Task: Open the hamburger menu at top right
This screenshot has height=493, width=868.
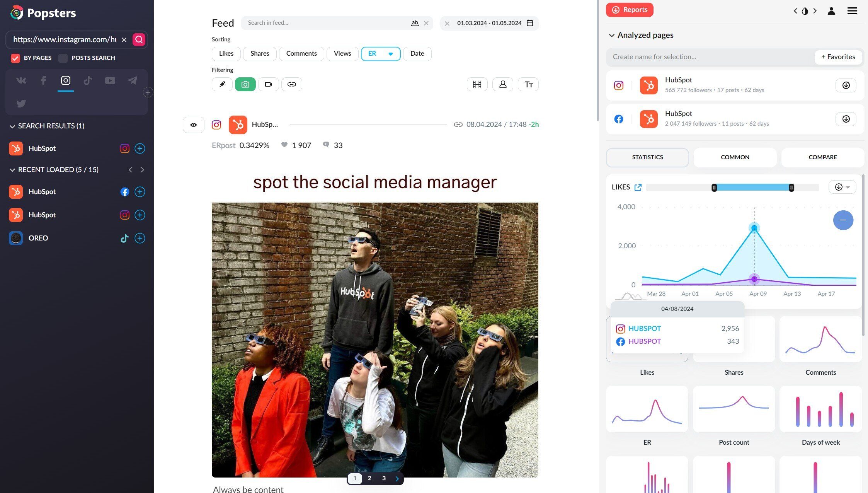Action: pyautogui.click(x=852, y=11)
